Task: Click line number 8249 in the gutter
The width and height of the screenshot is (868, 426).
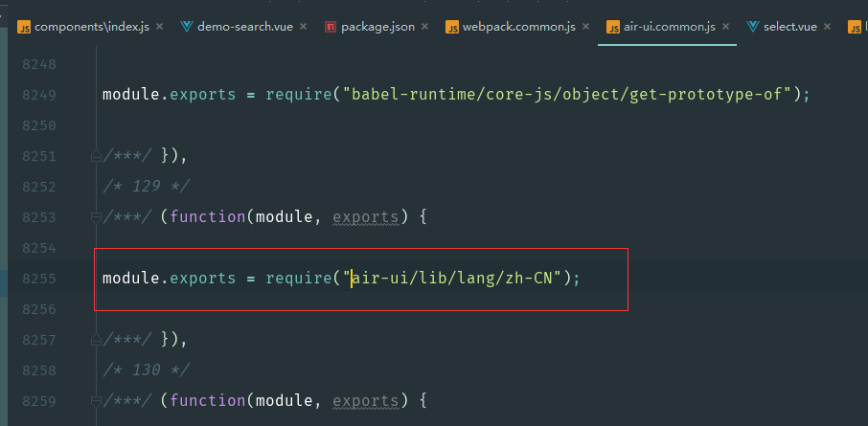Action: pyautogui.click(x=39, y=95)
